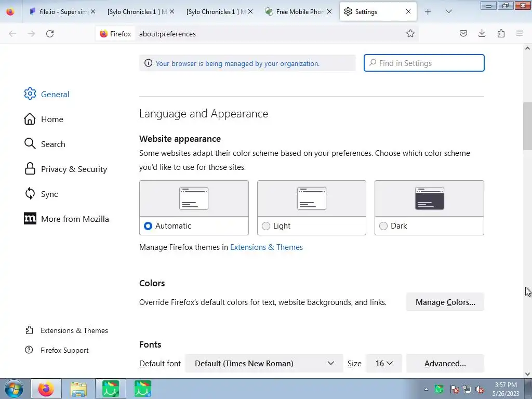Open More from Mozilla category
Screen dimensions: 532x399
66,219
